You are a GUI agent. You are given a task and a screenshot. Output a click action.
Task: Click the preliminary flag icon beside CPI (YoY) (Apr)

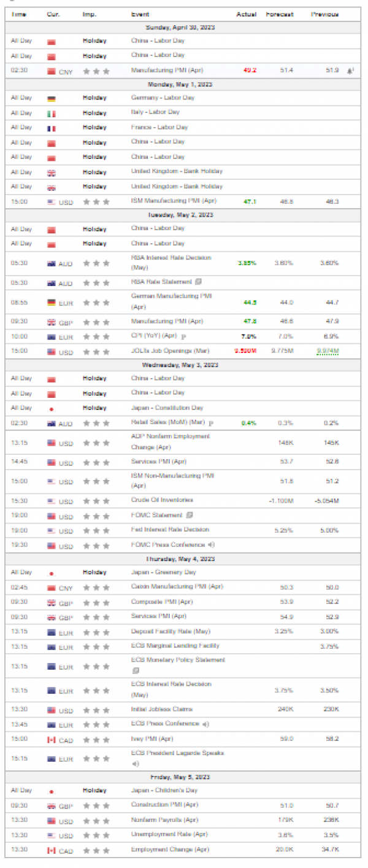[x=183, y=336]
